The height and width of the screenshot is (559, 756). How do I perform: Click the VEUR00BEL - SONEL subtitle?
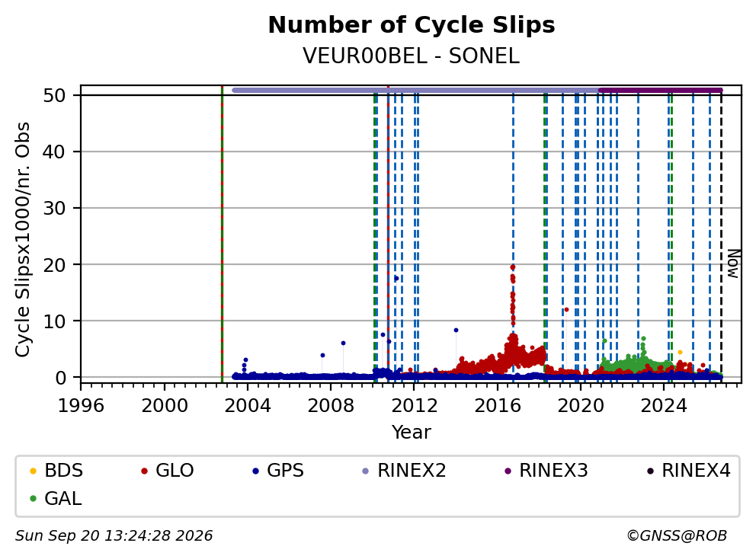(x=412, y=56)
